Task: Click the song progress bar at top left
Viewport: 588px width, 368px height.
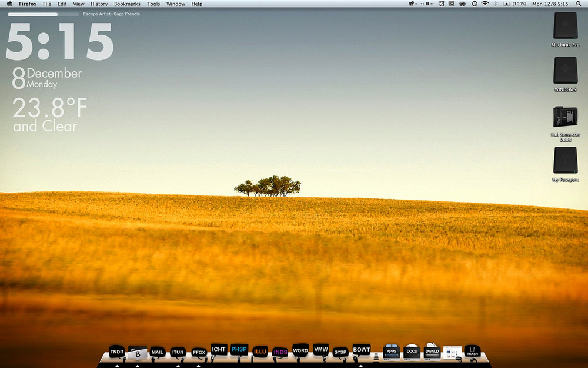Action: tap(43, 14)
